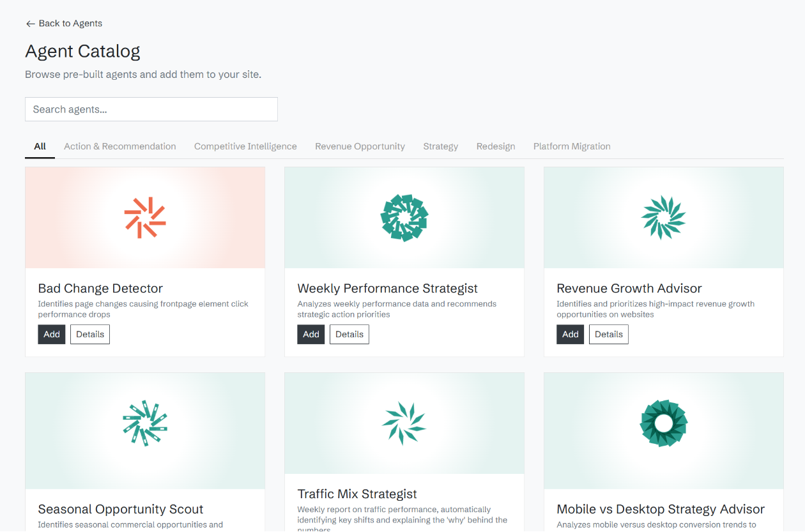Switch to the Action & Recommendation tab

click(x=120, y=146)
